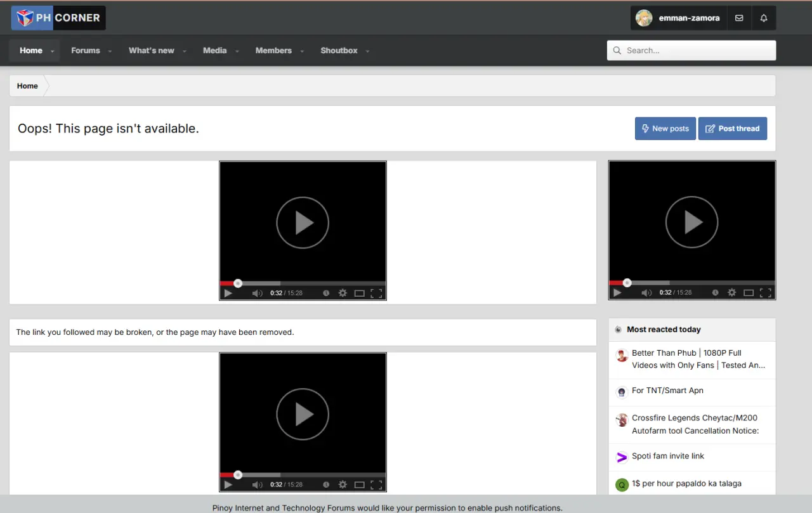This screenshot has height=513, width=812.
Task: Open settings gear in sidebar video
Action: 732,293
